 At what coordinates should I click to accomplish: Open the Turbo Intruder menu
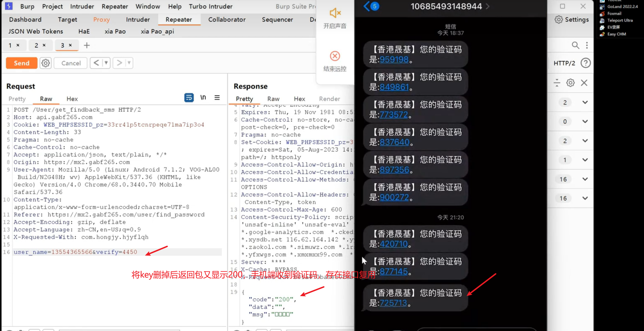[210, 6]
